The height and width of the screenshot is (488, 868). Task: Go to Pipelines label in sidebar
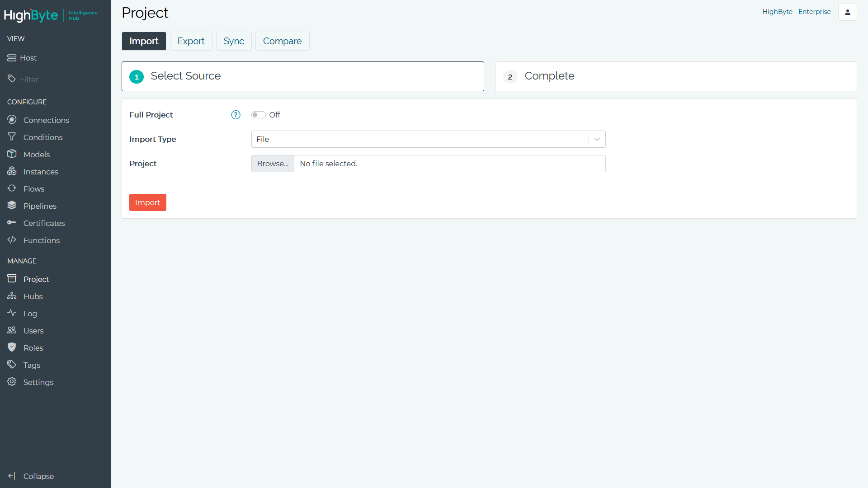(40, 206)
